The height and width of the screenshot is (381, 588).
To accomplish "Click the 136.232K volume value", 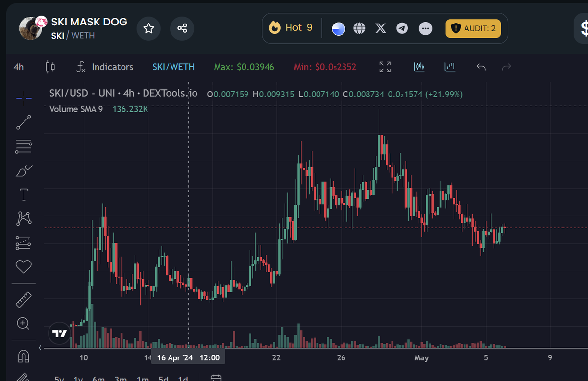I will click(130, 109).
